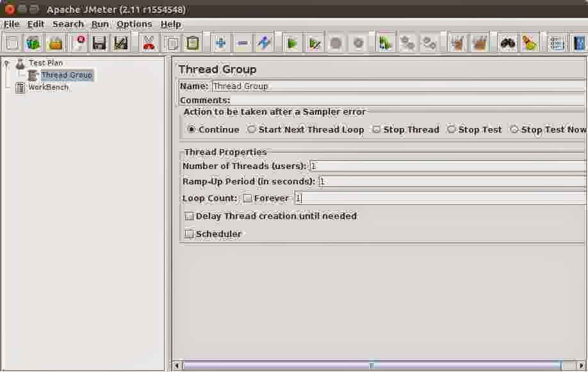
Task: Select WorkBench in the tree
Action: tap(49, 87)
